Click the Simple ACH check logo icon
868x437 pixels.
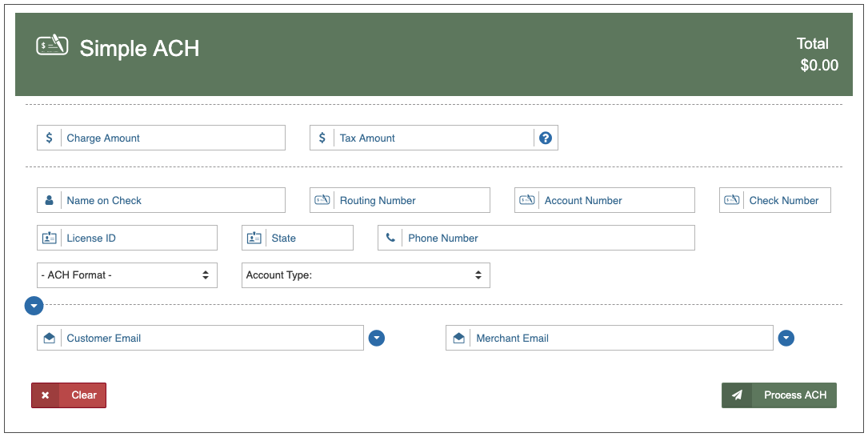tap(53, 46)
